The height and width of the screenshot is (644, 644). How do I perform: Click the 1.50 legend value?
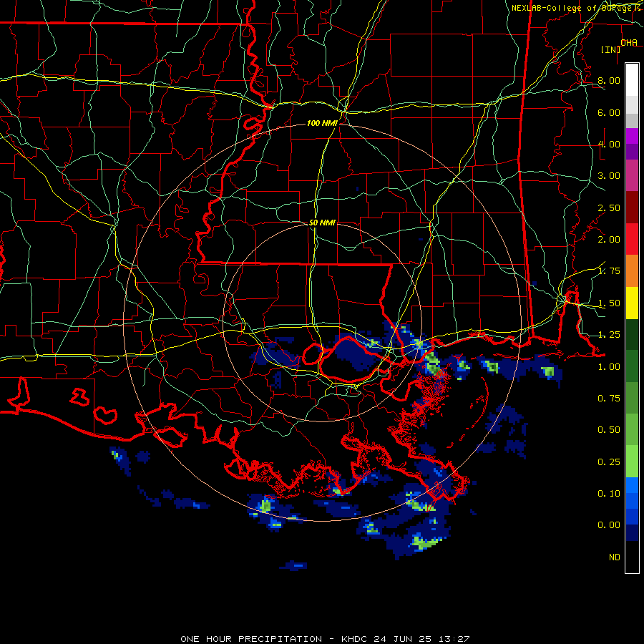609,303
